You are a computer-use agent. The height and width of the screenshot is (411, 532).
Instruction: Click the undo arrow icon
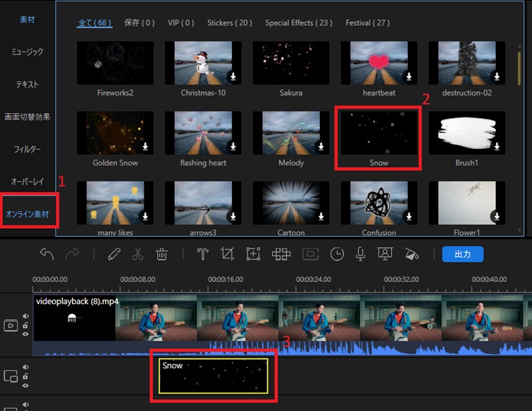[47, 254]
